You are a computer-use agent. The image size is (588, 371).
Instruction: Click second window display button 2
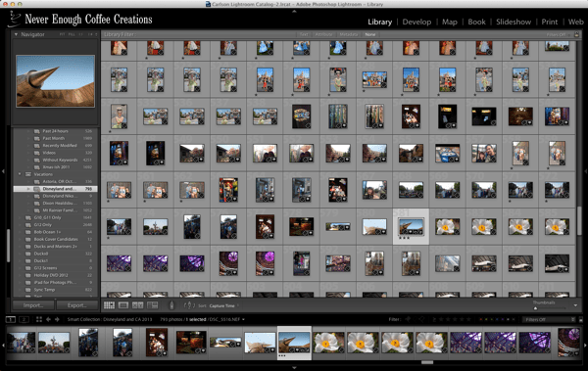tap(24, 319)
